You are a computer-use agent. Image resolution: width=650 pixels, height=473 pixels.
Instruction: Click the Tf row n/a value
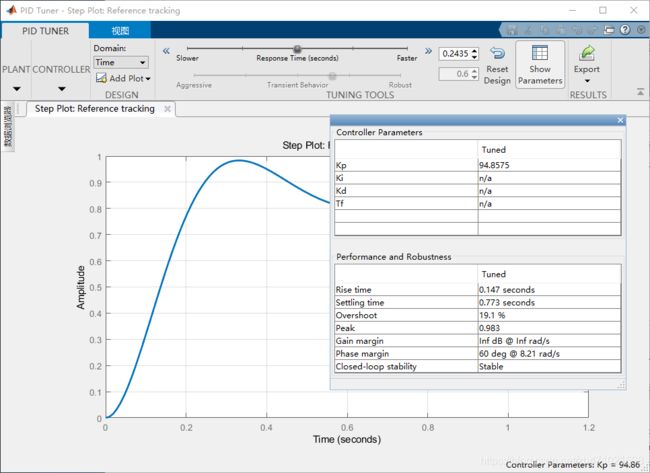[549, 204]
